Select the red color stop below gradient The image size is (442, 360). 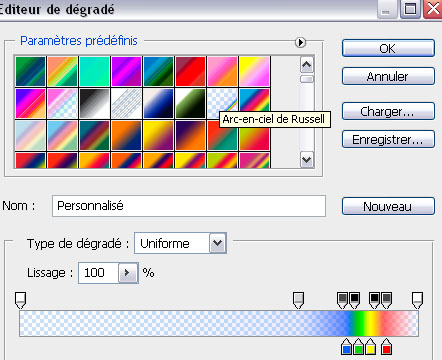coord(386,347)
